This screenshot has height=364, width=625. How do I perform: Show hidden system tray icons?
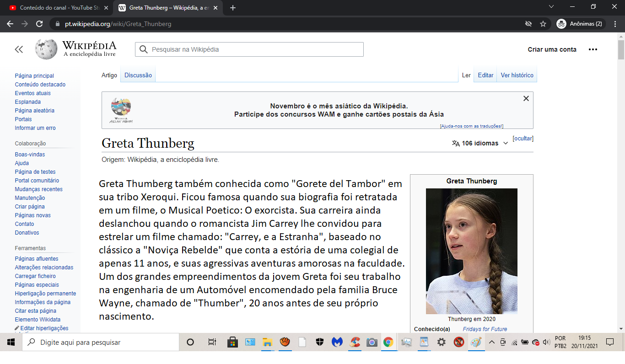[492, 342]
